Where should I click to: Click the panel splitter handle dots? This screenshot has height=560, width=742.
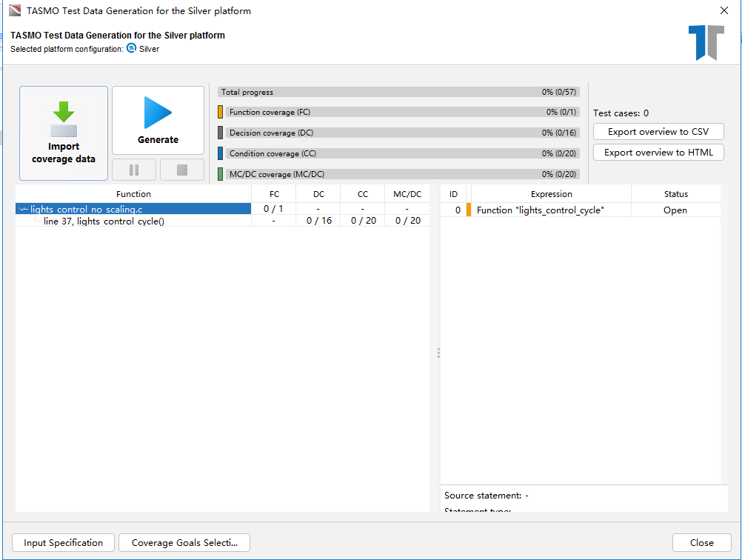point(438,353)
